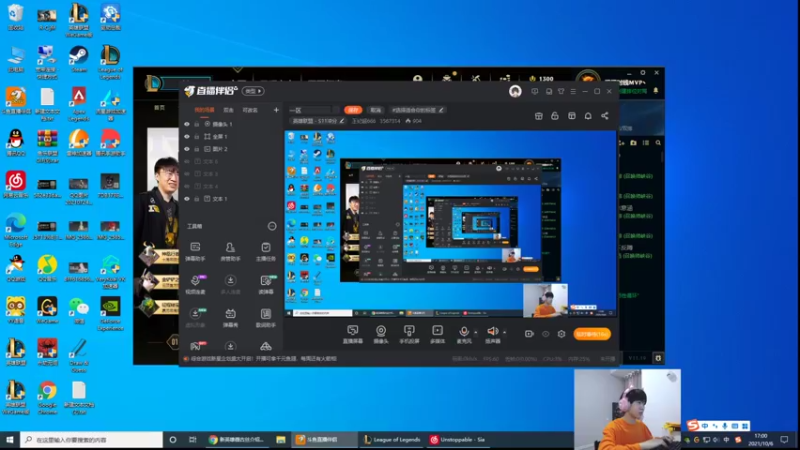Toggle the preview eye icon in the bottom bar
Image resolution: width=800 pixels, height=450 pixels.
click(545, 334)
